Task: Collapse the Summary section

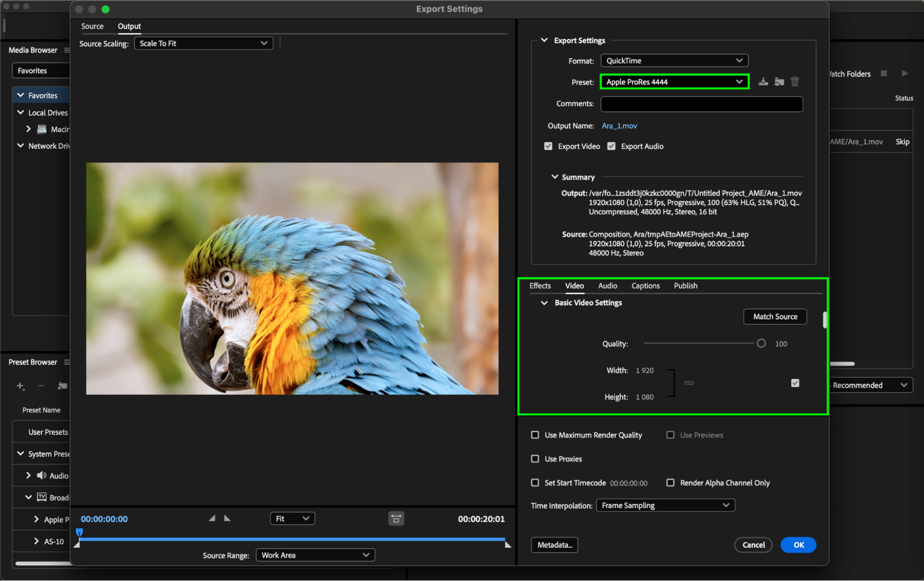Action: click(555, 177)
